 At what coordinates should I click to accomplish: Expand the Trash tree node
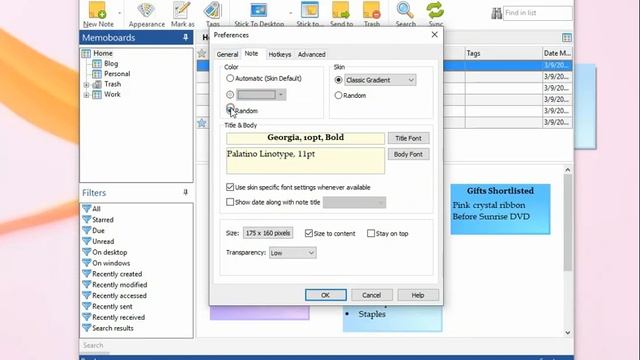[86, 84]
